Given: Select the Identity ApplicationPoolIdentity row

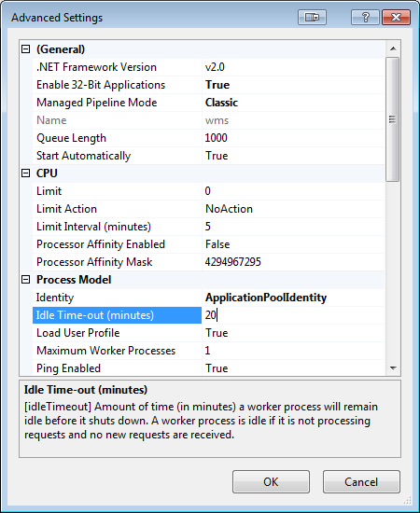Looking at the screenshot, I should pyautogui.click(x=208, y=298).
